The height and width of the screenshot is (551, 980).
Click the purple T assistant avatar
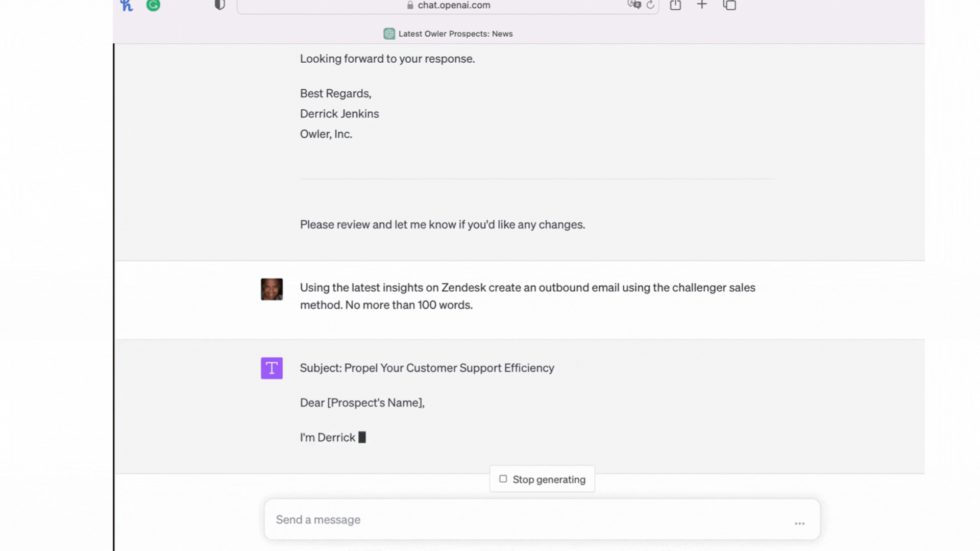click(272, 368)
